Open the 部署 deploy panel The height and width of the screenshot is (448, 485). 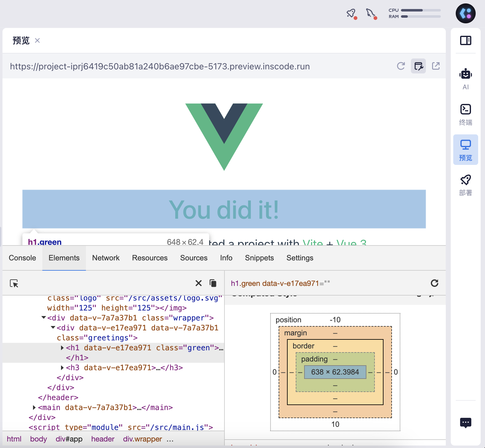[465, 185]
